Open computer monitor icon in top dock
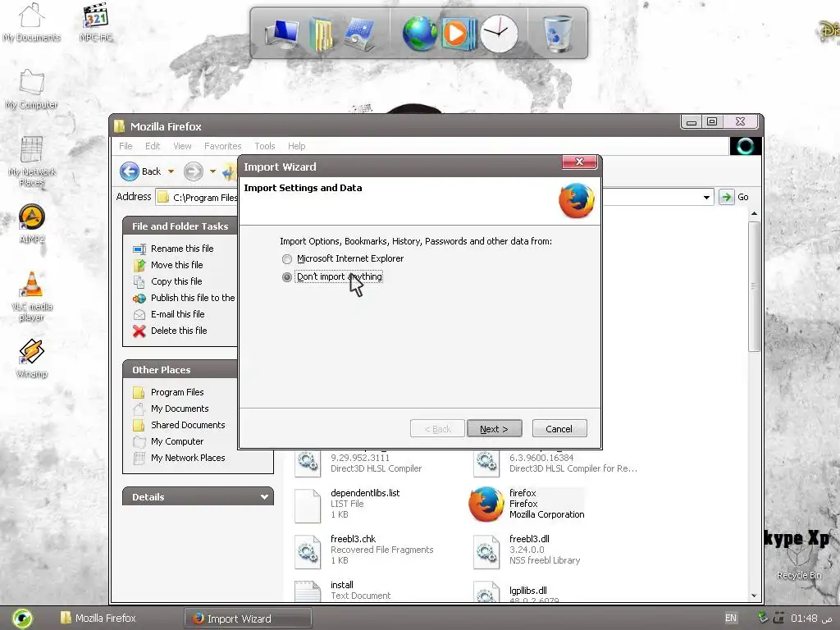Image resolution: width=840 pixels, height=630 pixels. [283, 33]
